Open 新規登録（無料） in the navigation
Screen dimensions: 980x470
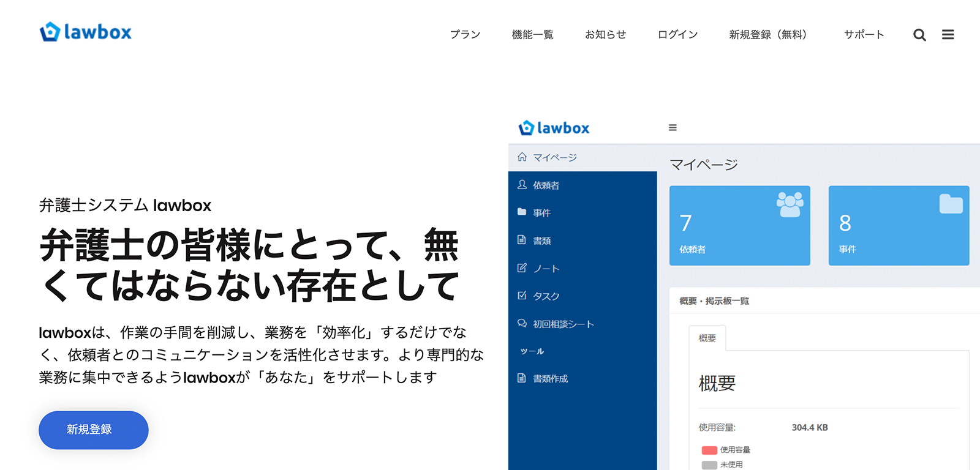[x=768, y=35]
